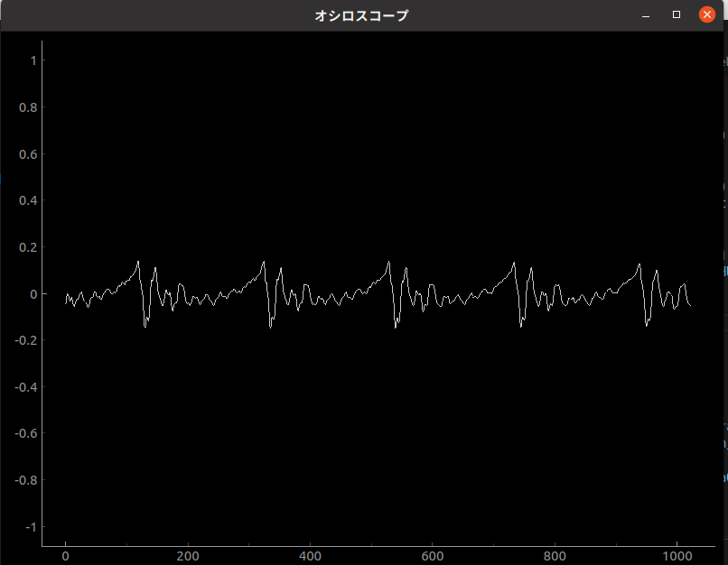Minimize the oscilloscope window
The image size is (728, 565).
[x=646, y=15]
